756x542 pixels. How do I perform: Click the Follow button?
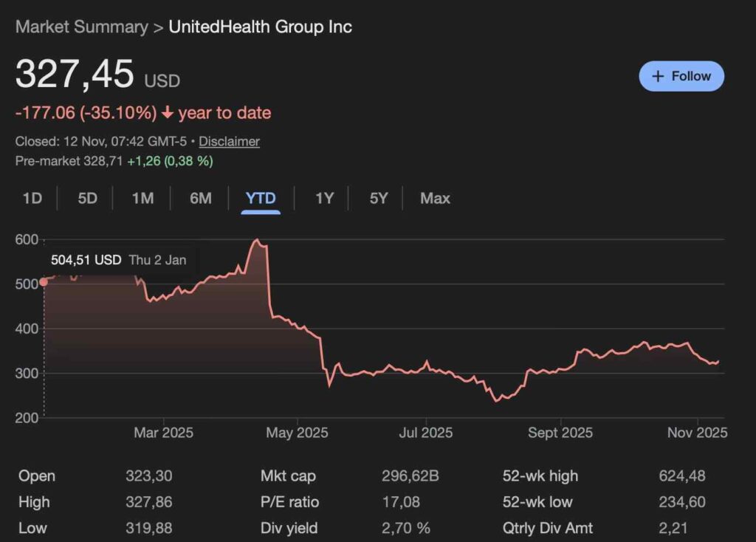[681, 76]
